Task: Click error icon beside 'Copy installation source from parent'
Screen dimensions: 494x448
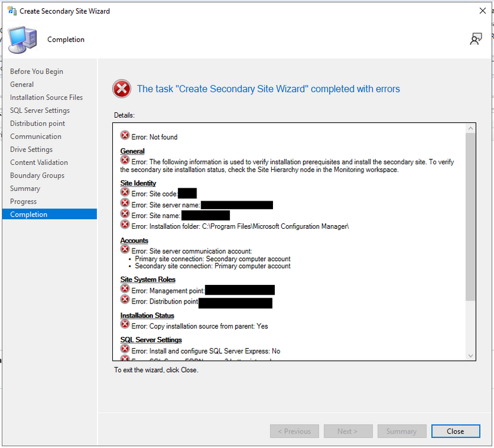Action: click(125, 324)
